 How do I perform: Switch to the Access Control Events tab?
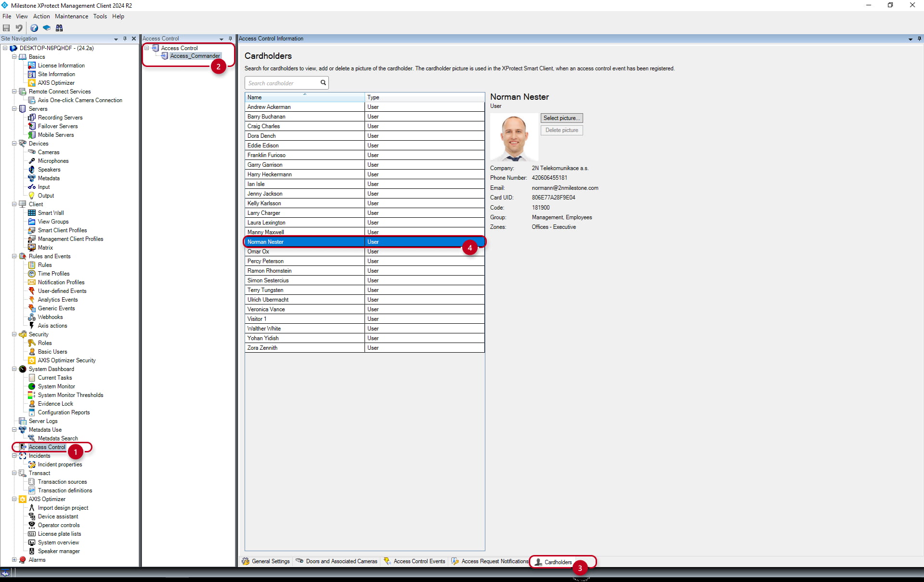point(415,561)
